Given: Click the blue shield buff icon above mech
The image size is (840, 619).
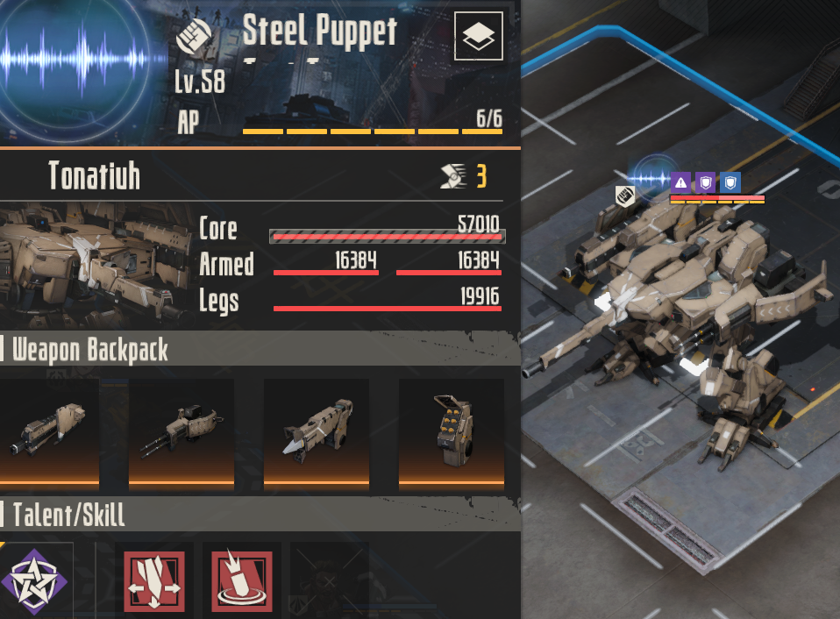Looking at the screenshot, I should [730, 182].
